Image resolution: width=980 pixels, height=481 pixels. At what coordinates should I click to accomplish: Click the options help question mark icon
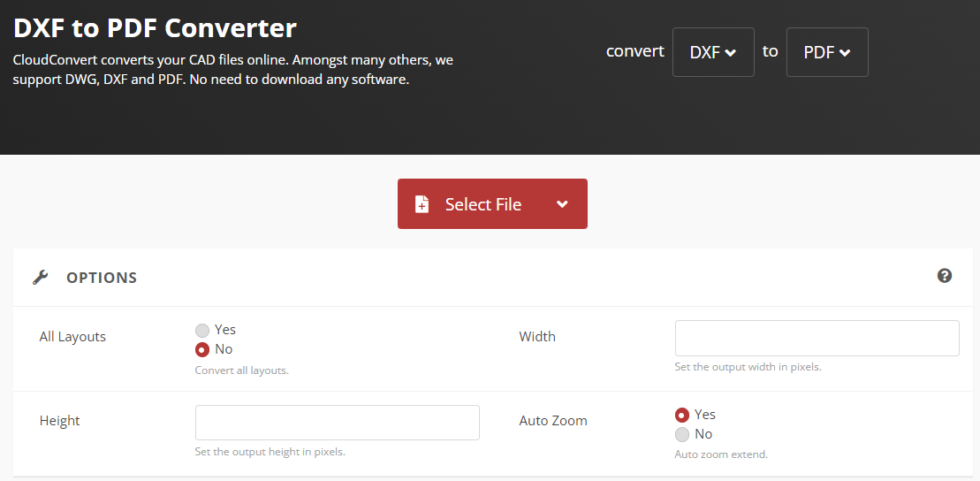coord(945,276)
